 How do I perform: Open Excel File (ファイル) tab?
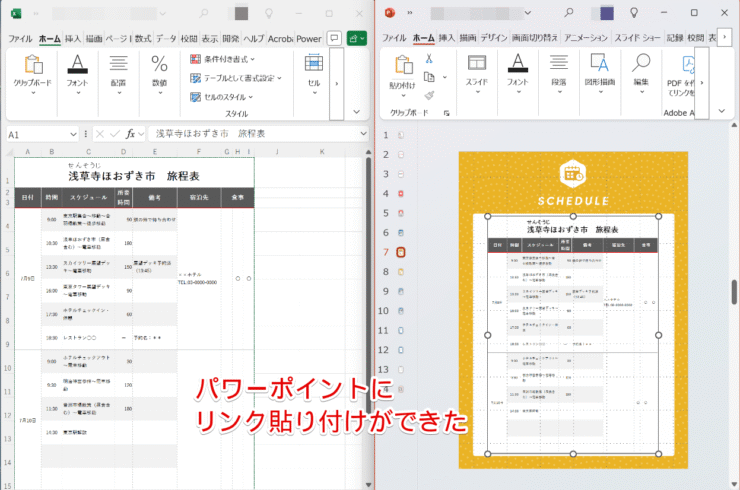[x=20, y=39]
